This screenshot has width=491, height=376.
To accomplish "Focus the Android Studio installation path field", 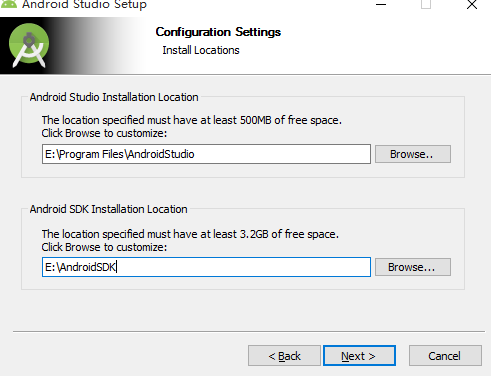I will (x=206, y=154).
